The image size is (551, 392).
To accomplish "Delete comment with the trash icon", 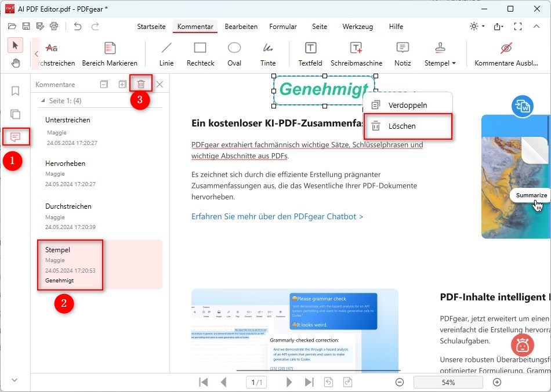I will click(141, 84).
